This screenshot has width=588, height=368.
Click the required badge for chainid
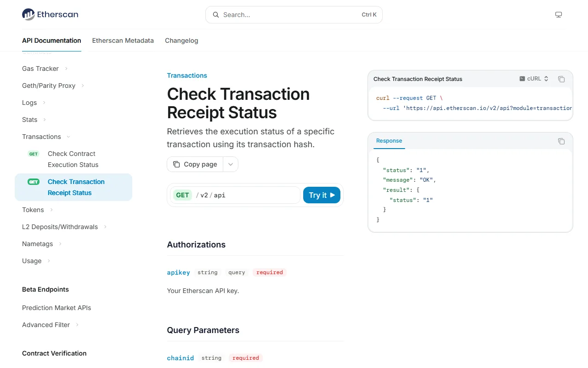pyautogui.click(x=246, y=358)
